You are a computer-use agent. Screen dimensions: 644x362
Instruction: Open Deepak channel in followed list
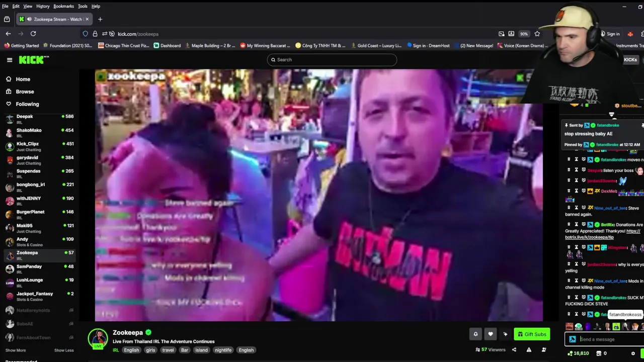pos(39,119)
